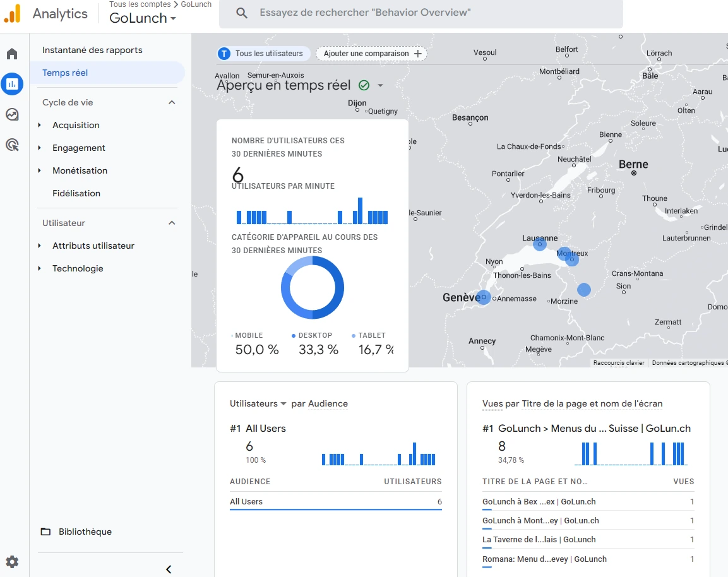Open Bibliothèque in the sidebar
728x577 pixels.
(x=85, y=532)
